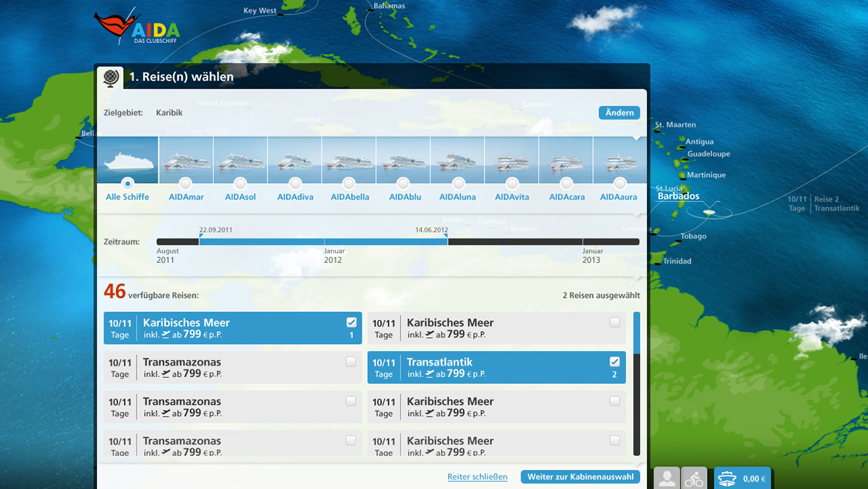Click the Antigua map label
The height and width of the screenshot is (489, 868).
[699, 142]
